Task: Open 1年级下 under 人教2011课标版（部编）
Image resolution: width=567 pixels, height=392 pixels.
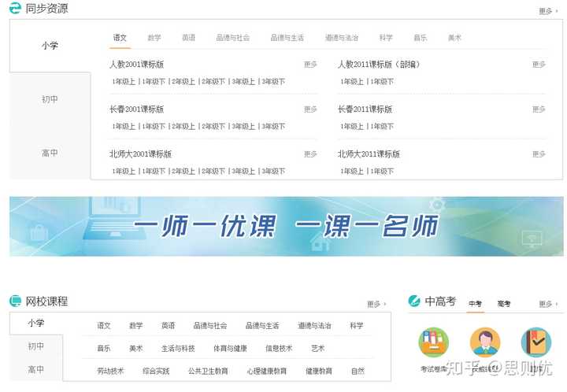Action: coord(382,82)
